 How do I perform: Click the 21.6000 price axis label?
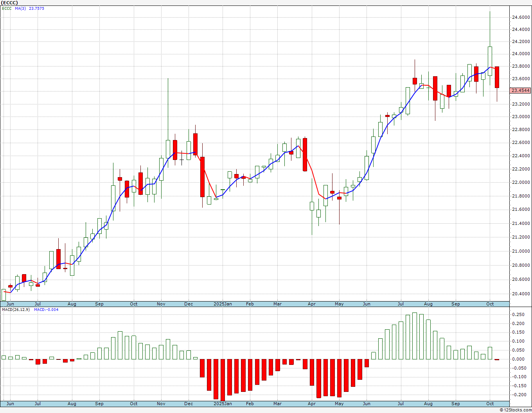521,210
